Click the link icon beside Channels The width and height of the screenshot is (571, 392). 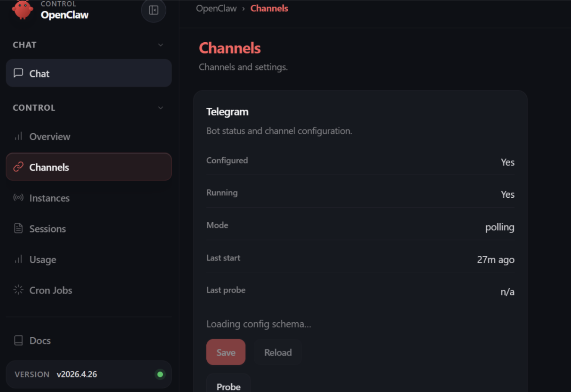coord(18,167)
